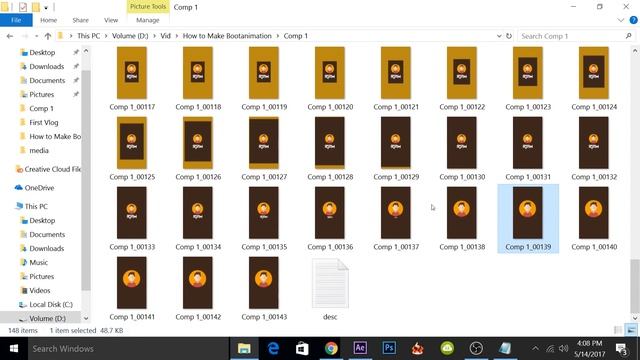Open the Windows Start menu

(x=13, y=349)
